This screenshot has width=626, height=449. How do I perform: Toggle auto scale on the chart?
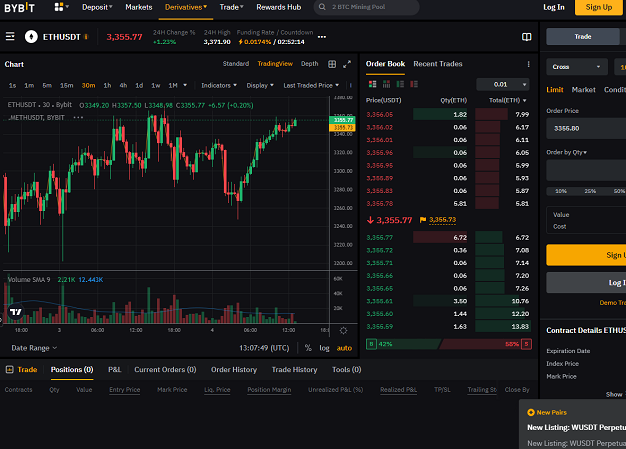tap(344, 348)
